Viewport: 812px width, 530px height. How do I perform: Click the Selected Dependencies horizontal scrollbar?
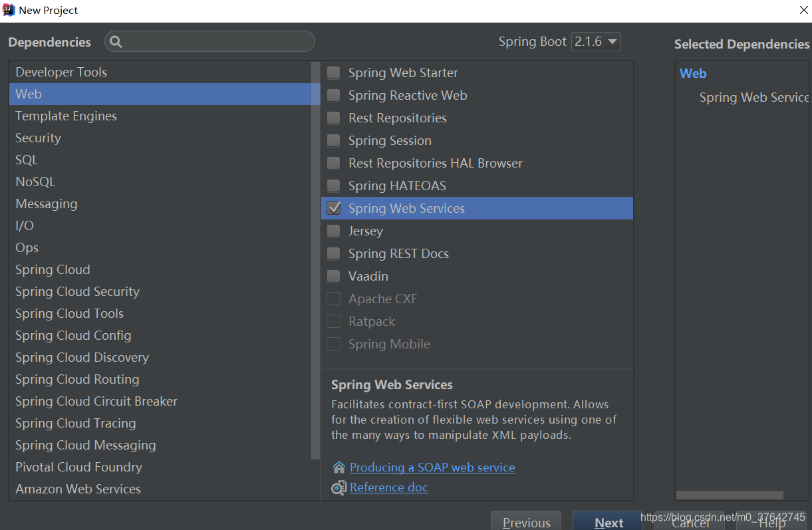(x=730, y=495)
